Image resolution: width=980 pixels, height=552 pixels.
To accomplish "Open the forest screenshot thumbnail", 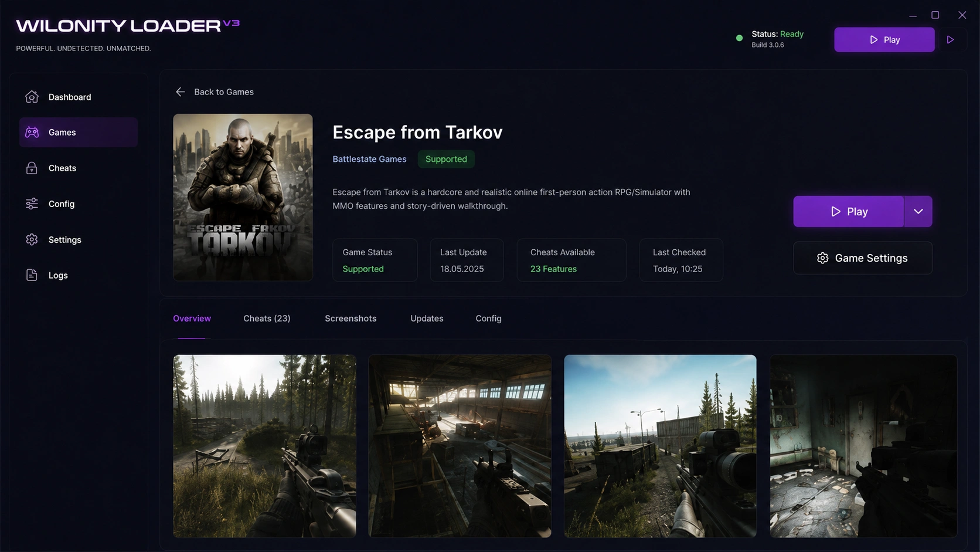I will tap(264, 446).
